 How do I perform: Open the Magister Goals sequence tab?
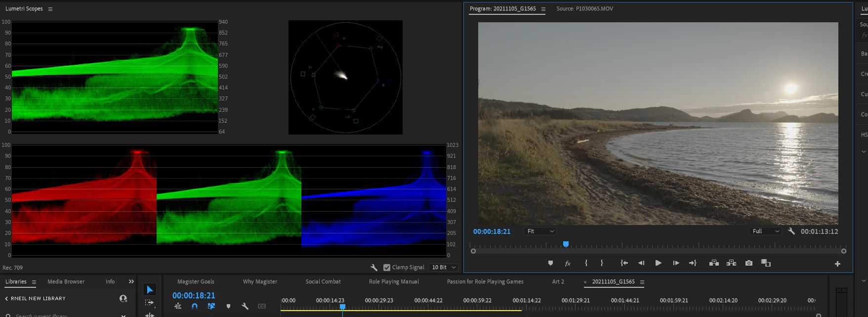tap(196, 282)
